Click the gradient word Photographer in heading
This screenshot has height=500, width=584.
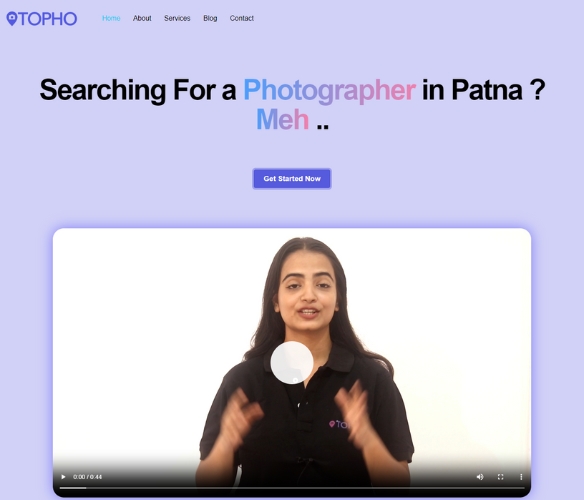pyautogui.click(x=329, y=90)
